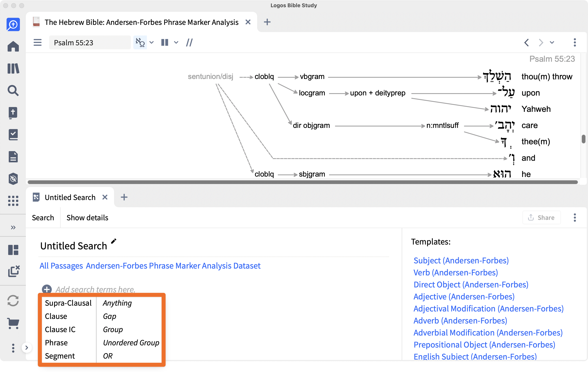Choose Unordered Group from the term menu

coord(131,343)
